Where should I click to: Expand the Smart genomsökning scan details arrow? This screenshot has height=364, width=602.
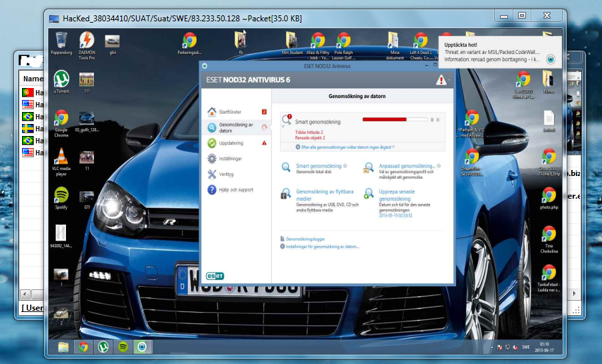[283, 126]
